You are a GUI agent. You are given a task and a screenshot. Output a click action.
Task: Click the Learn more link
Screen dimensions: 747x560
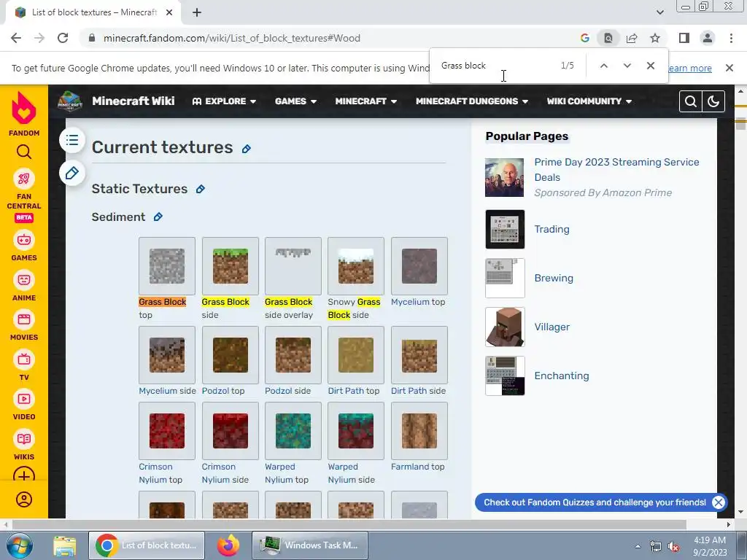coord(690,68)
